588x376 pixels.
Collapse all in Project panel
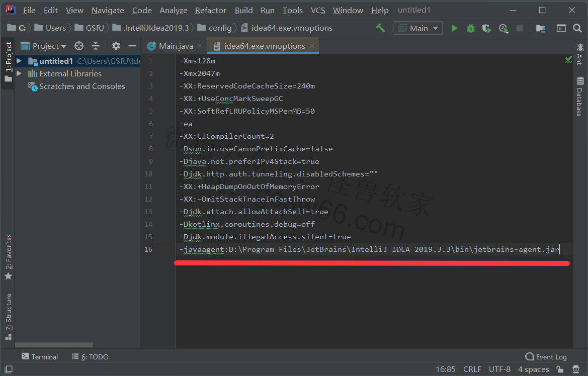pos(96,46)
